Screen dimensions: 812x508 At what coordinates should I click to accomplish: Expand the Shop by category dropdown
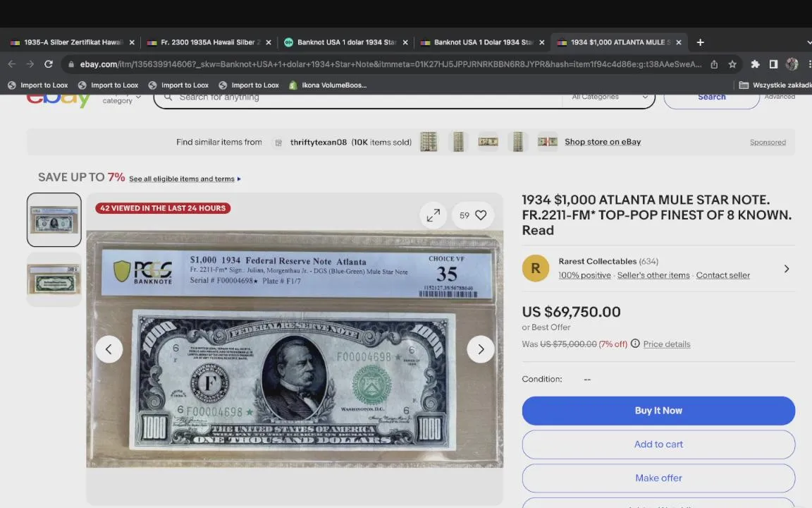[x=122, y=99]
